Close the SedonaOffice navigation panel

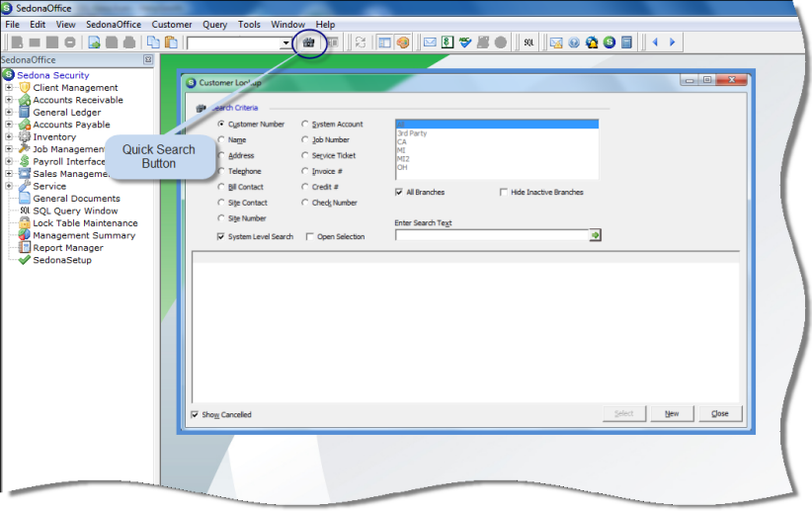coord(148,59)
